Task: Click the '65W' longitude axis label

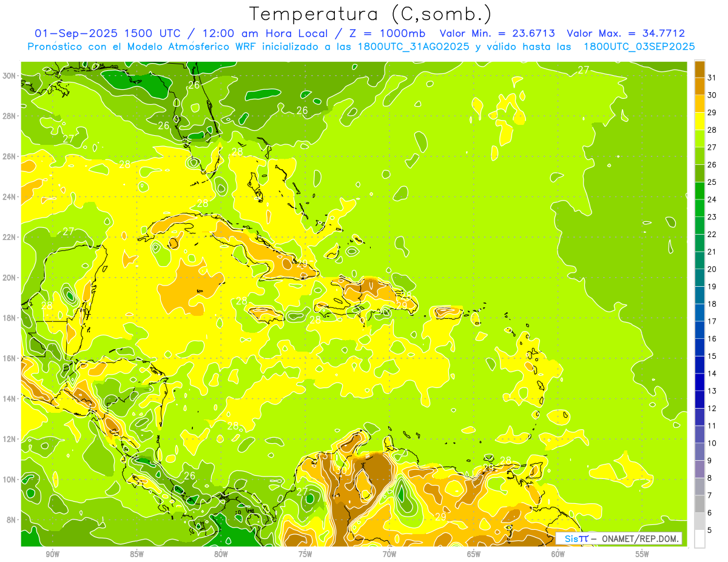Action: pyautogui.click(x=474, y=554)
